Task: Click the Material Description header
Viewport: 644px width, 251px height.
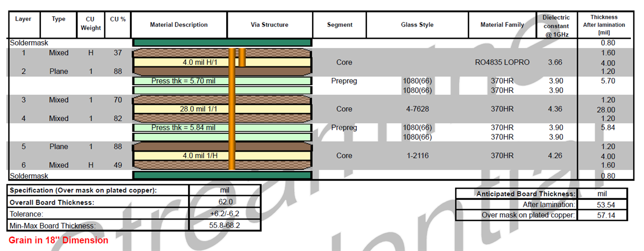Action: 179,25
